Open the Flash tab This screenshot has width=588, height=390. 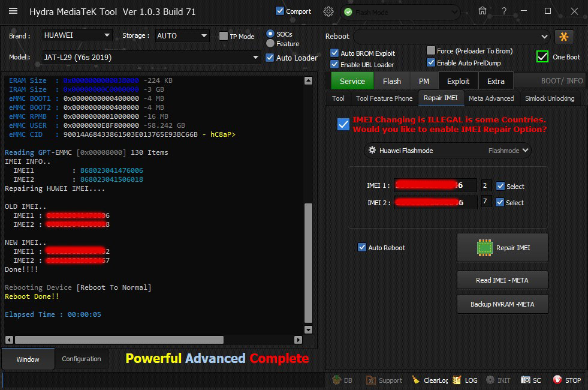click(391, 81)
